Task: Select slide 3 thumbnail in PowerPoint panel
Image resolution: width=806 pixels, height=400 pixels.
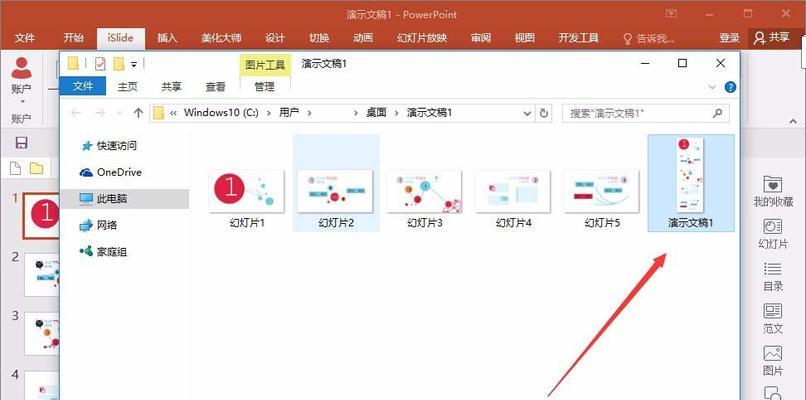Action: [42, 333]
